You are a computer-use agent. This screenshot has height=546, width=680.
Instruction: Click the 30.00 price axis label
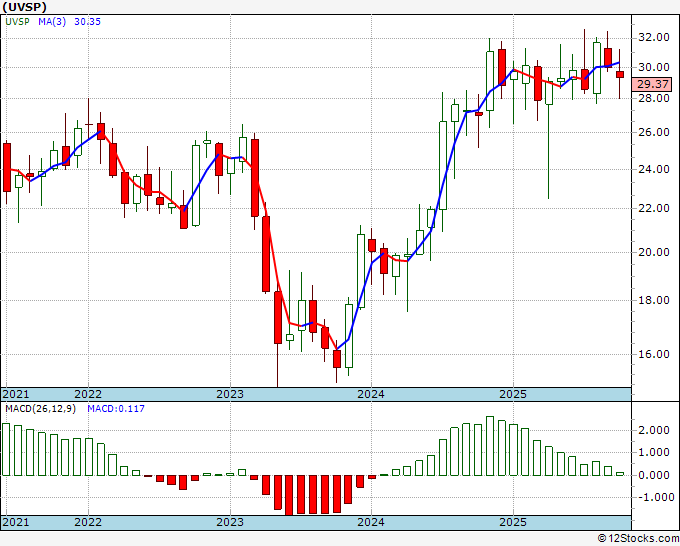654,67
